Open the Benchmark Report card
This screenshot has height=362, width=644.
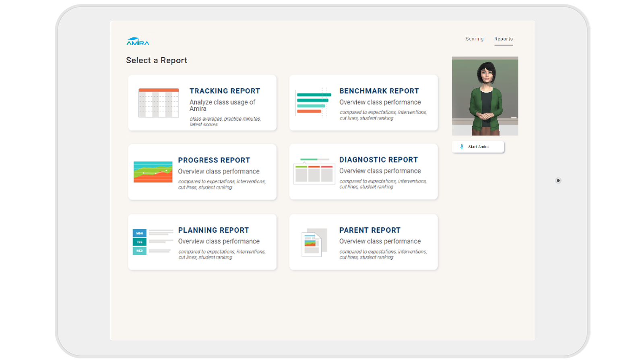(363, 103)
